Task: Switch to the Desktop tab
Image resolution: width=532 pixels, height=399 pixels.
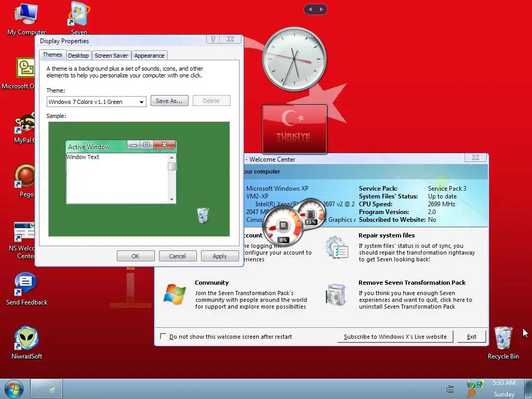Action: (78, 56)
